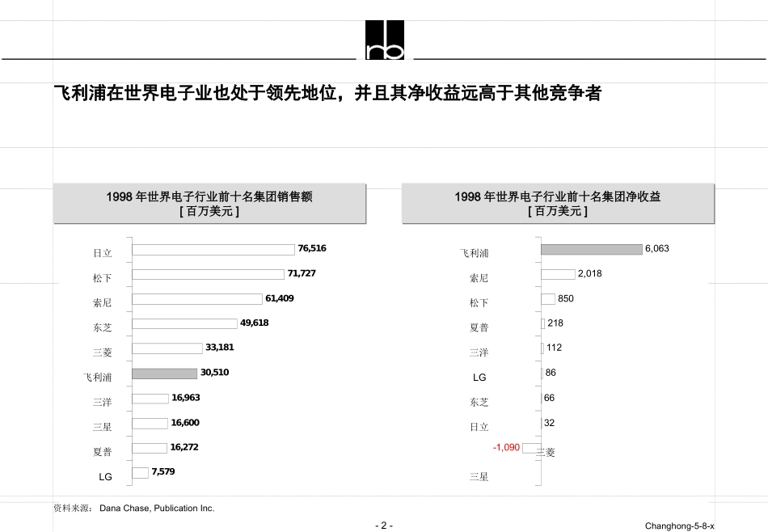Select the net income value 112
The image size is (768, 532).
coord(554,348)
